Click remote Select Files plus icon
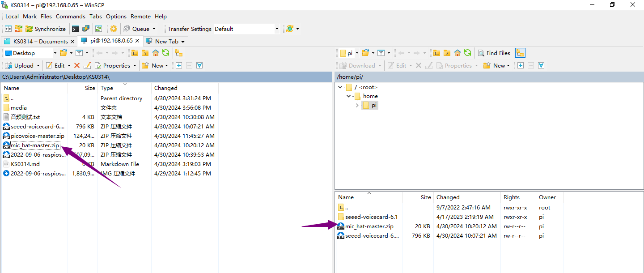644x273 pixels. coord(521,65)
